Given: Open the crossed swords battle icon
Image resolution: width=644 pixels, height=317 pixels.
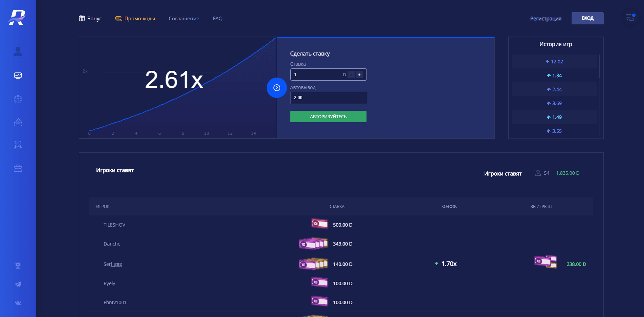Looking at the screenshot, I should coord(18,145).
